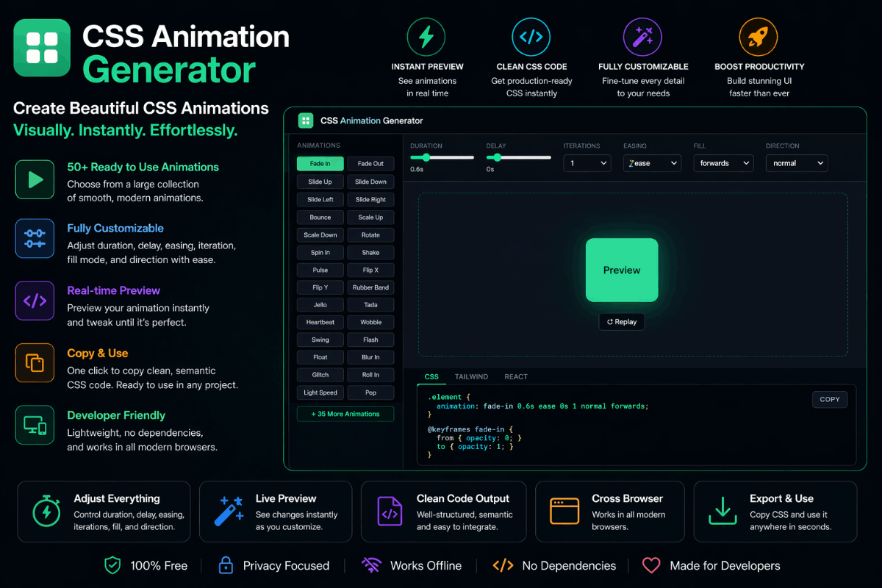This screenshot has height=588, width=882.
Task: Choose the Tada animation button
Action: (x=370, y=304)
